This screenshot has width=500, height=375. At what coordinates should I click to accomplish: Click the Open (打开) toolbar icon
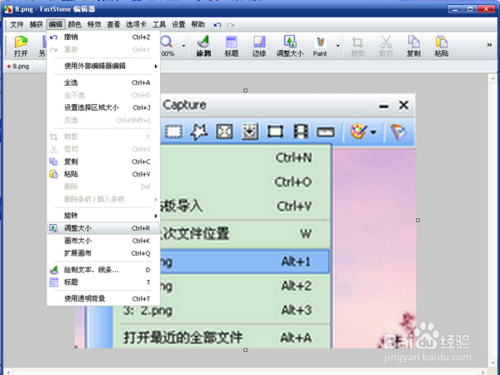[21, 46]
